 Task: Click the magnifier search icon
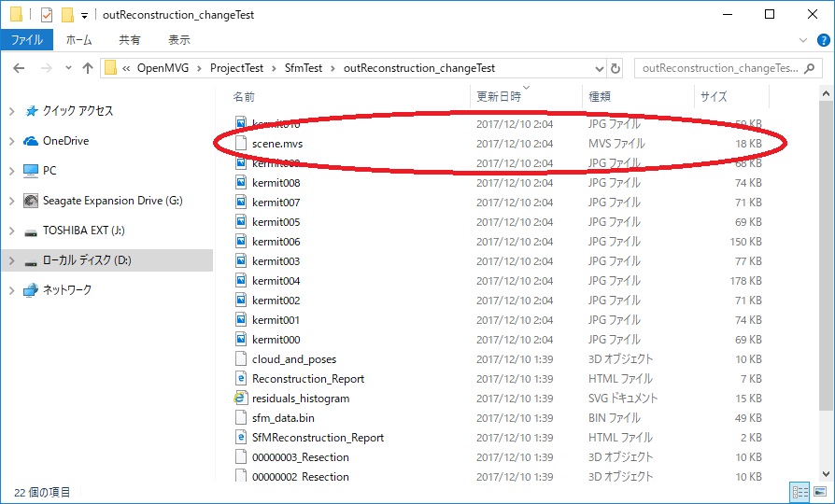pyautogui.click(x=810, y=68)
